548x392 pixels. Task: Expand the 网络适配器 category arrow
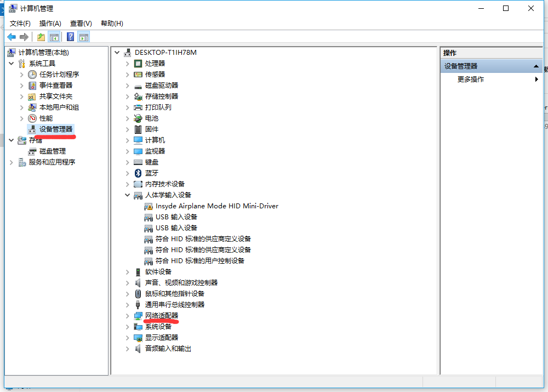pos(128,316)
